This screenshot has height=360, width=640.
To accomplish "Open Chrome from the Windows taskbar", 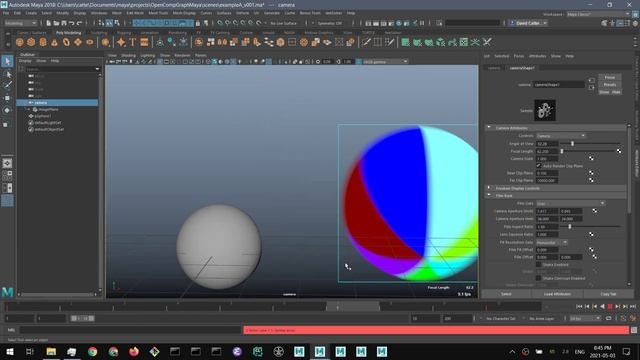I will pyautogui.click(x=93, y=351).
